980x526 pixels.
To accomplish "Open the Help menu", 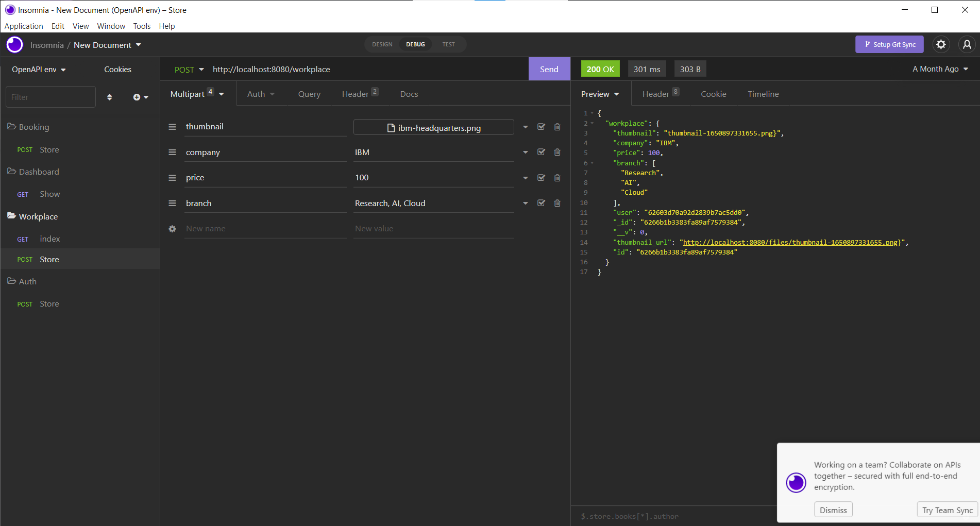I will pos(167,26).
